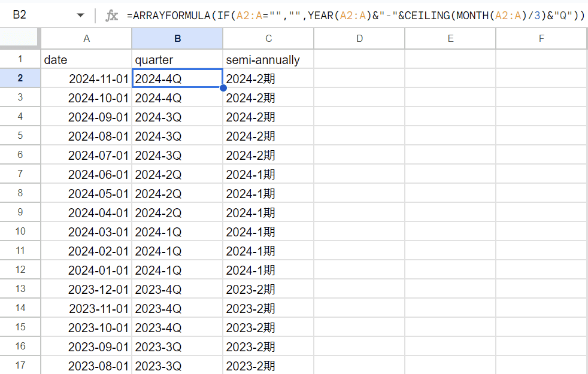Image resolution: width=588 pixels, height=374 pixels.
Task: Select row 17 header
Action: tap(20, 366)
